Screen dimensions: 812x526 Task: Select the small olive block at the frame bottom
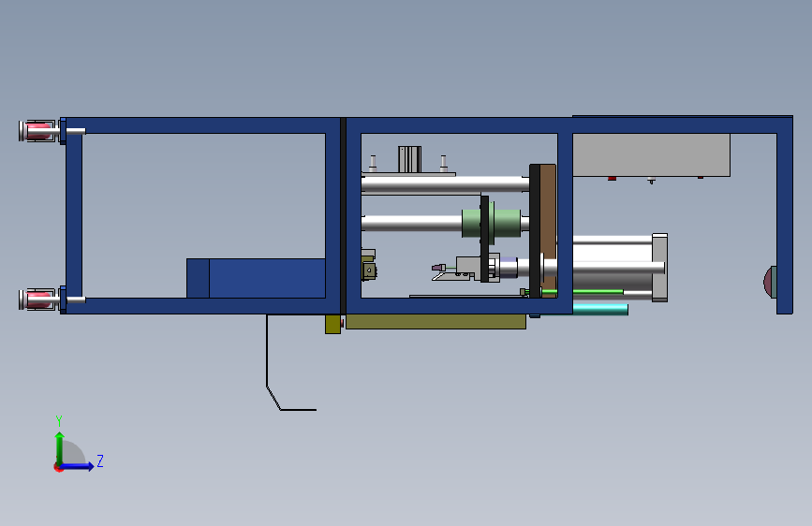(333, 324)
